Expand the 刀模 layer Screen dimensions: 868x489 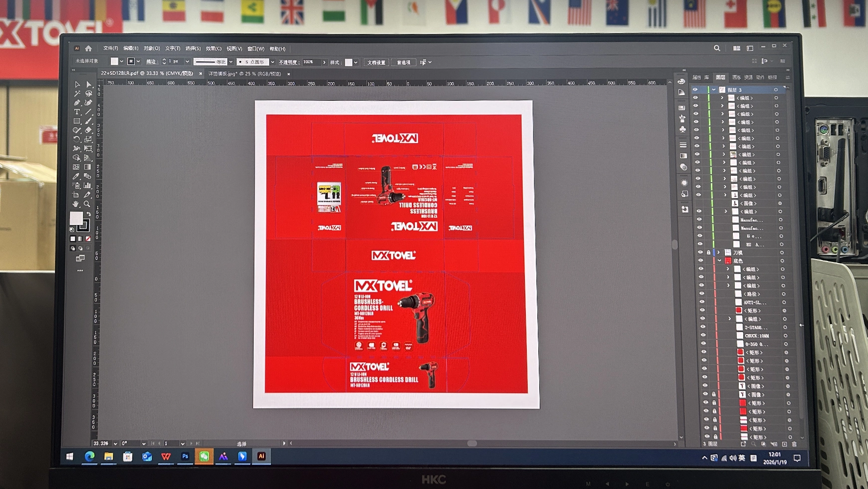click(x=719, y=252)
